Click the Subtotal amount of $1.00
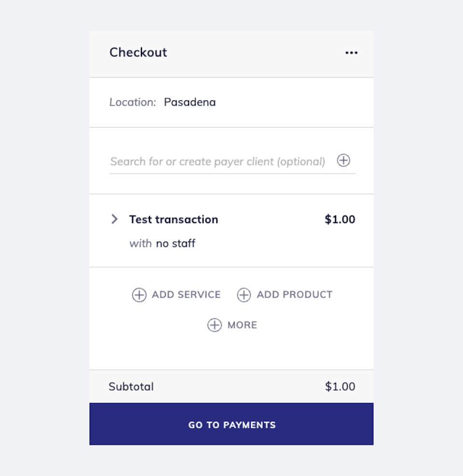 click(340, 386)
